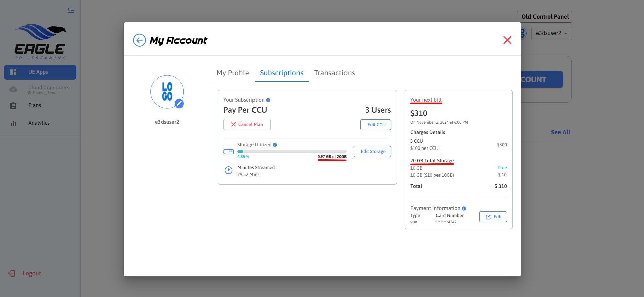
Task: Click the Analytics bar chart icon
Action: pyautogui.click(x=13, y=123)
